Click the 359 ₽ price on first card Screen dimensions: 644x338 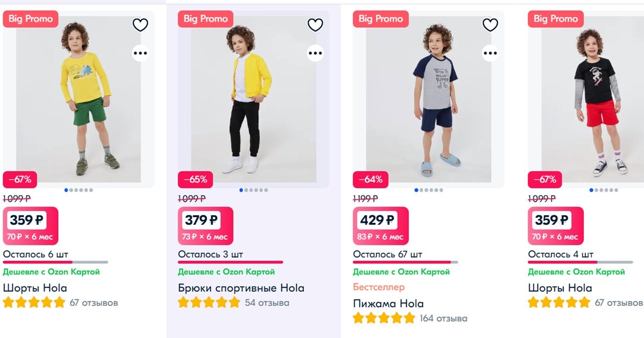(26, 220)
